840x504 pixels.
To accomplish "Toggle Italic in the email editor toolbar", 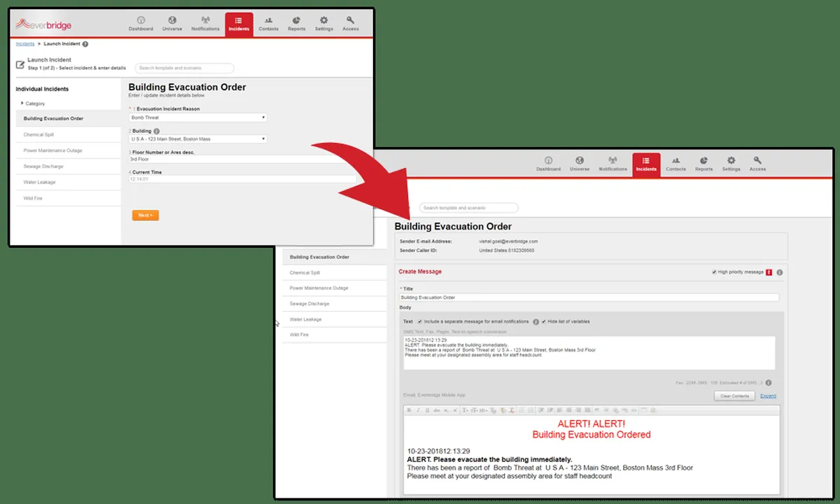I will tap(418, 410).
